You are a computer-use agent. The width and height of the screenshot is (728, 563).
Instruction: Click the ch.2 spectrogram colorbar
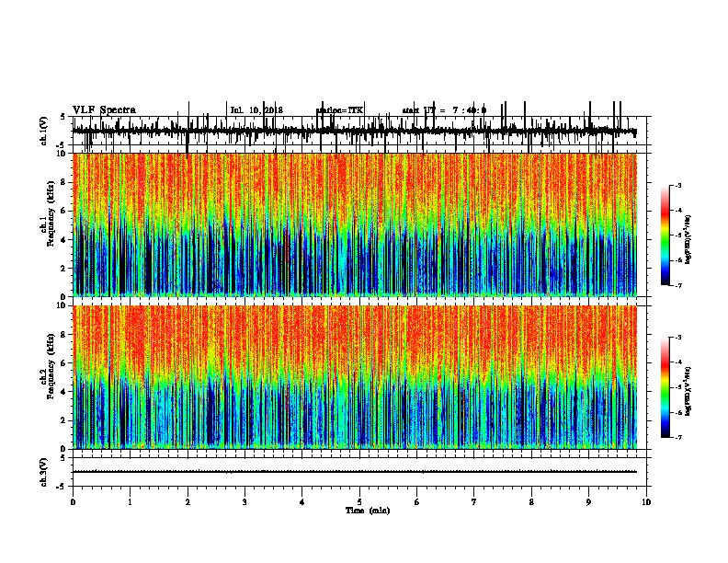[x=665, y=387]
